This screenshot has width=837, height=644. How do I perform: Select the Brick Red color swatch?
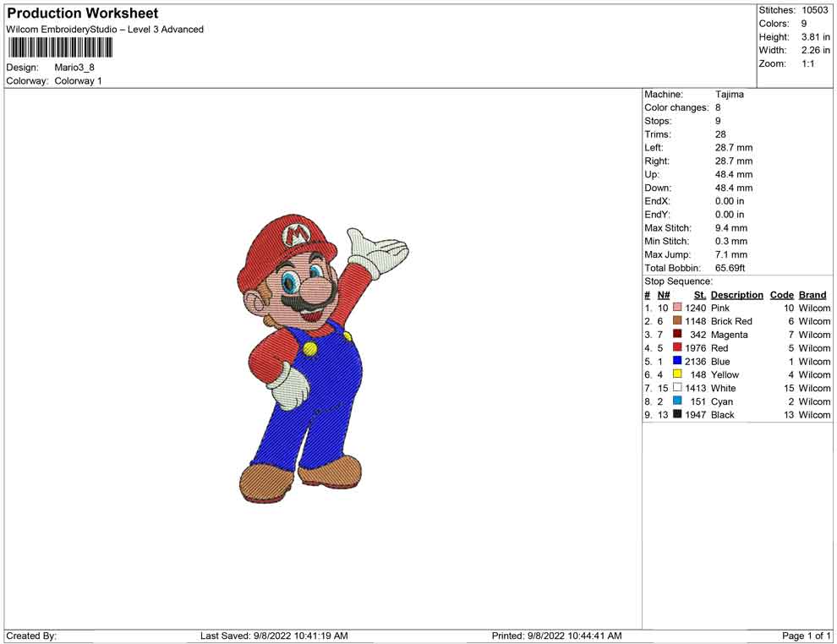tap(677, 321)
